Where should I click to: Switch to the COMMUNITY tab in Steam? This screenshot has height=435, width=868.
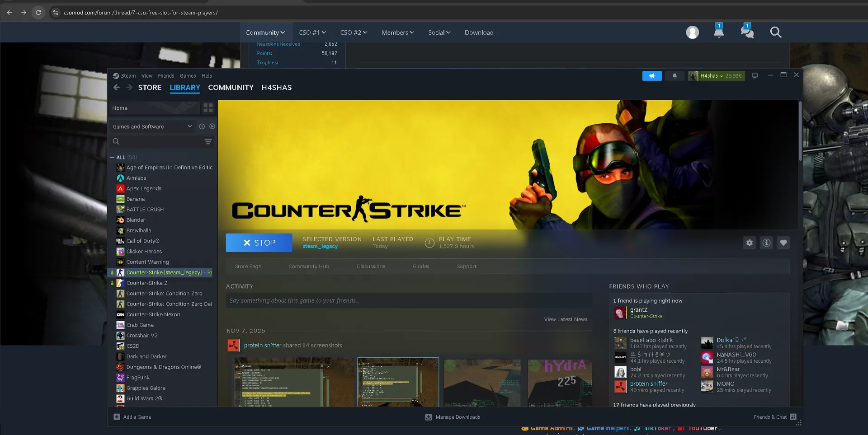tap(231, 88)
